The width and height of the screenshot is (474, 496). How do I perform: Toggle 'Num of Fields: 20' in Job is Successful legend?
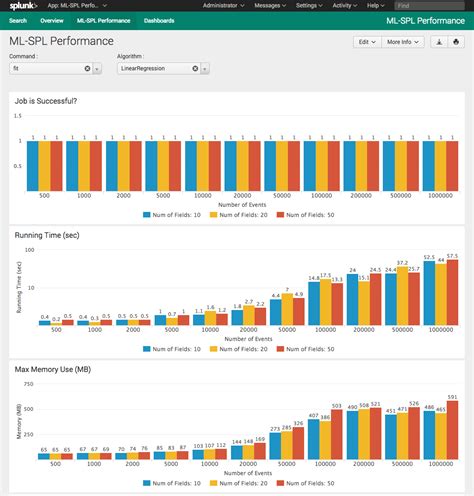(x=239, y=215)
